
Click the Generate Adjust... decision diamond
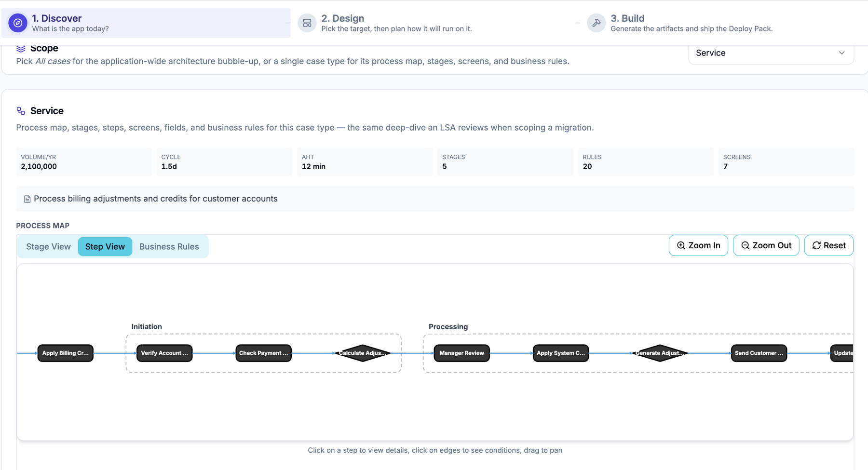[660, 353]
